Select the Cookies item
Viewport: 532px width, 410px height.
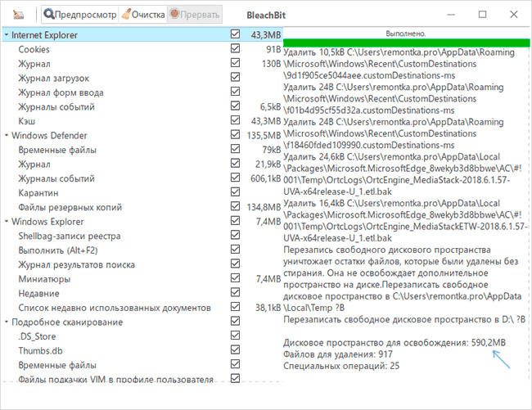click(x=34, y=50)
